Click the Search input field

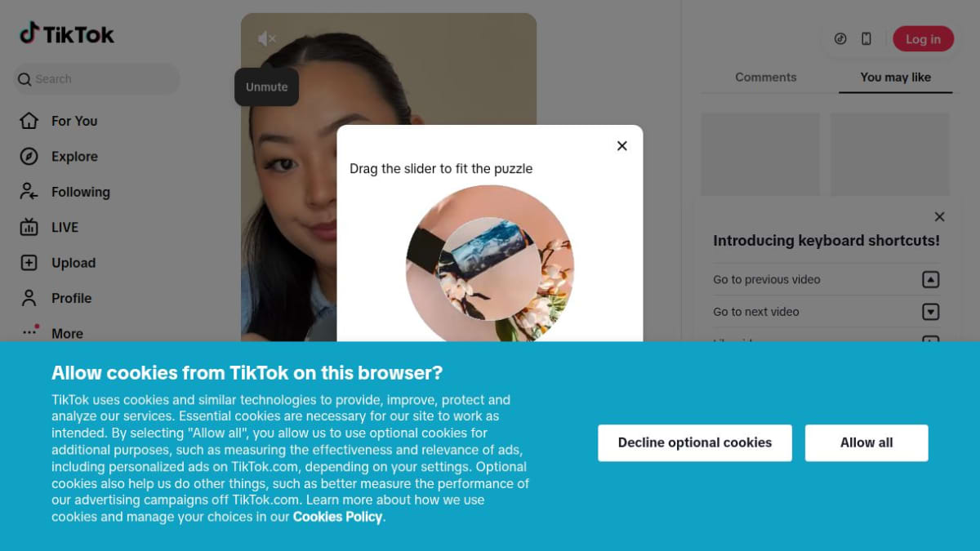click(96, 79)
